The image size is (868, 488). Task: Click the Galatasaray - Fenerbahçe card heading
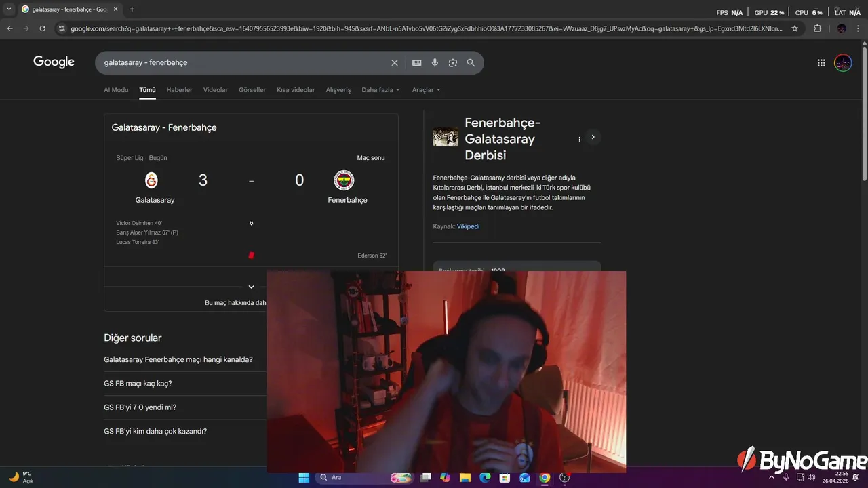coord(164,127)
